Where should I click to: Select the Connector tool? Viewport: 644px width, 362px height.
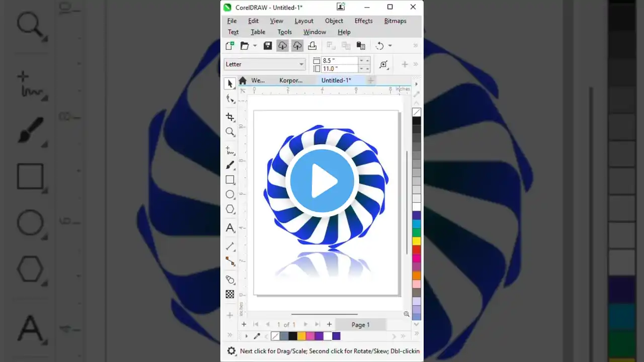[230, 261]
